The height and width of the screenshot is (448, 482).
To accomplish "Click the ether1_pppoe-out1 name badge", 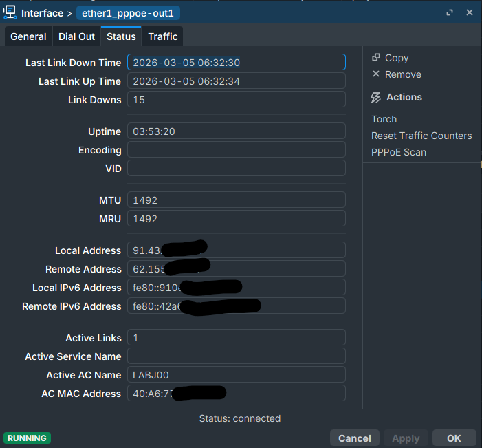I will click(129, 13).
